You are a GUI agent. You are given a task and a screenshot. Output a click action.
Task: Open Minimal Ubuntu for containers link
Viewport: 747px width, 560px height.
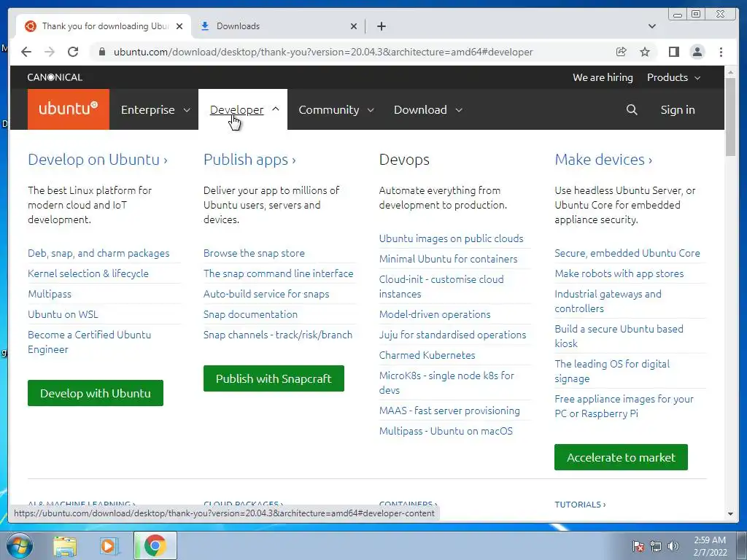[x=449, y=259]
